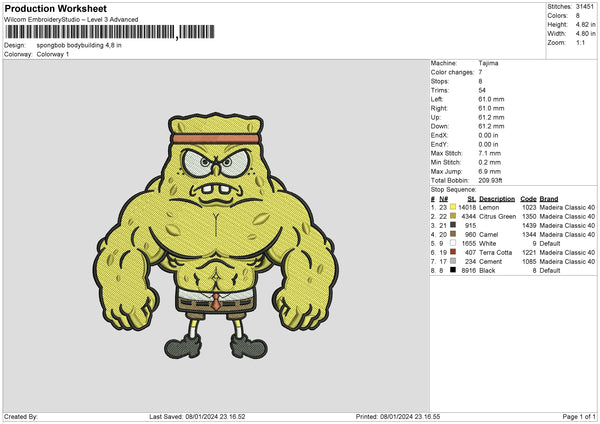Click the Black color swatch in row 8
600x424 pixels.
pyautogui.click(x=453, y=270)
